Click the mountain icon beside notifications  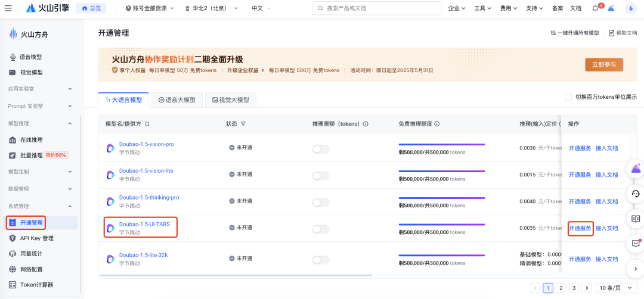(611, 8)
